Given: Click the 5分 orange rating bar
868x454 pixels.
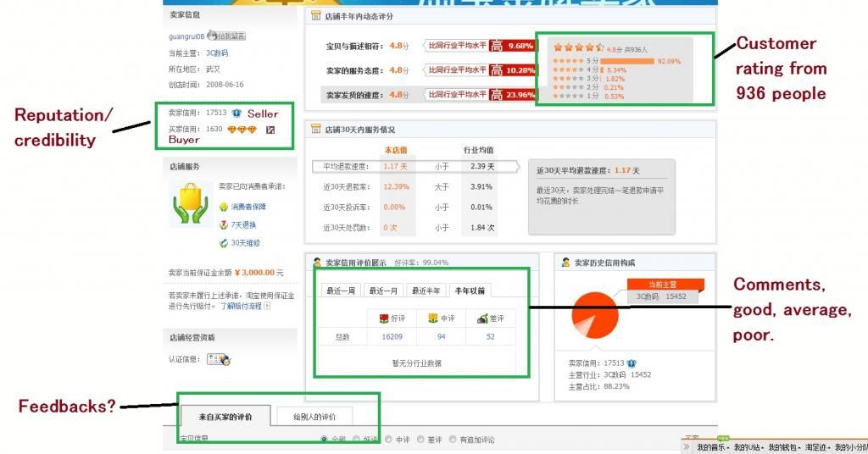Looking at the screenshot, I should [627, 61].
